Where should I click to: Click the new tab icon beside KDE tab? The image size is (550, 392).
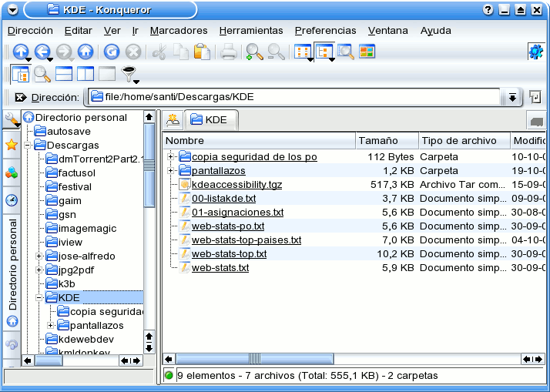click(x=173, y=120)
